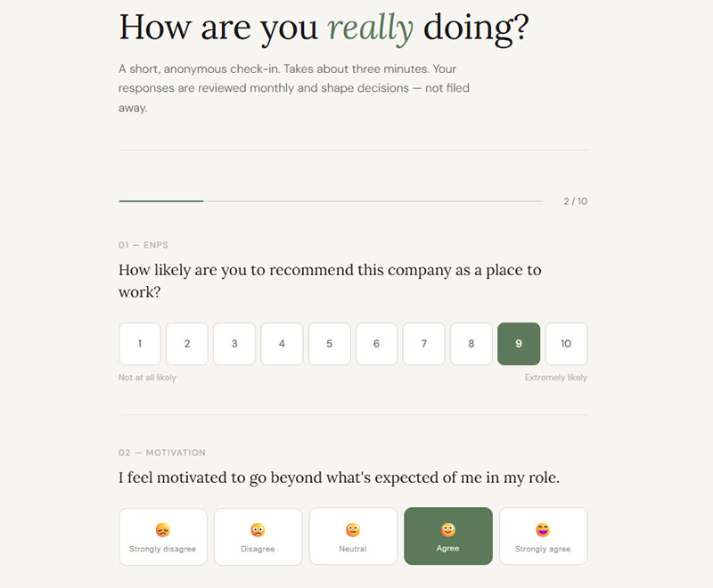This screenshot has height=588, width=713.
Task: Click the sad Strongly disagree emoji face
Action: 163,527
